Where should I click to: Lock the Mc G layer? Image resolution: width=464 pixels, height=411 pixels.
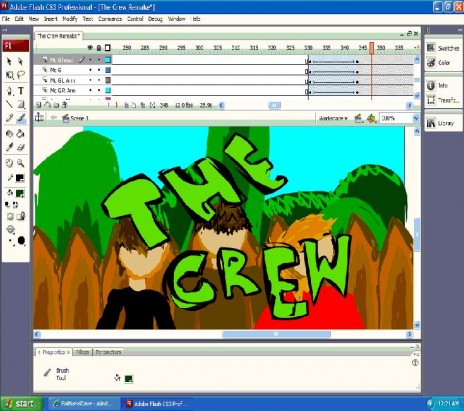coord(99,70)
